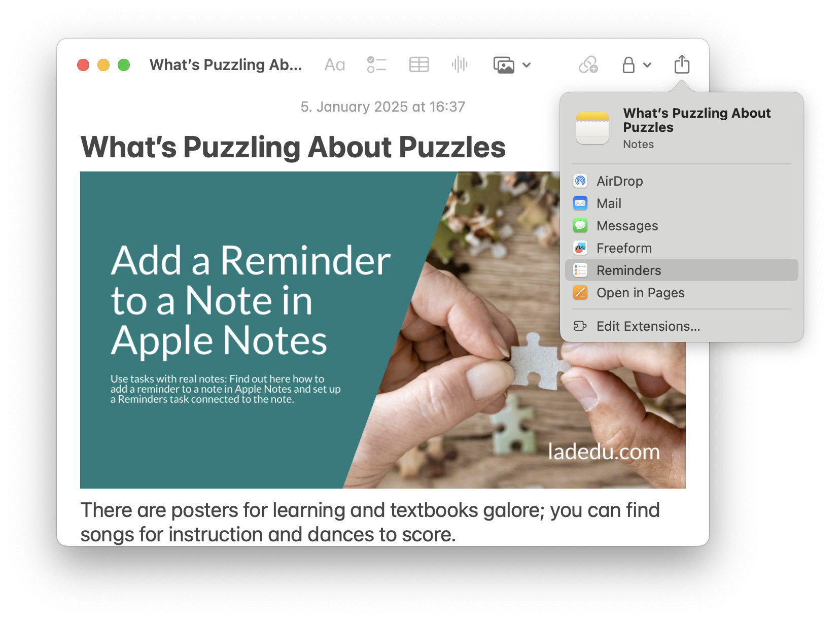Open the photos media icon
This screenshot has width=840, height=621.
click(x=504, y=65)
